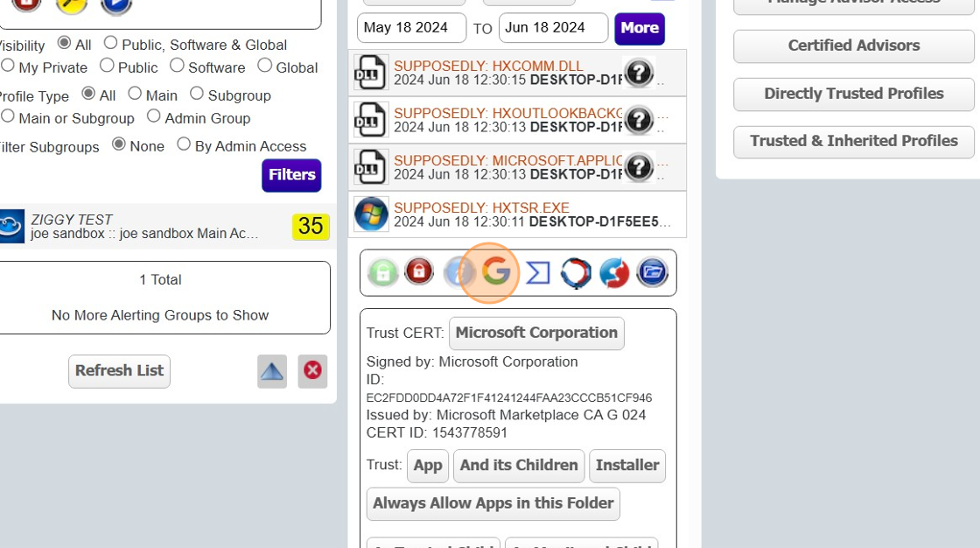Select the green unlock trust icon
This screenshot has width=980, height=548.
coord(381,271)
